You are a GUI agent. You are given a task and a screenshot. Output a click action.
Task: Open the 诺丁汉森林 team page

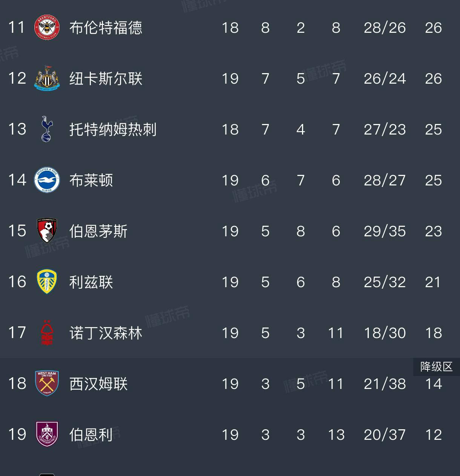tap(106, 333)
